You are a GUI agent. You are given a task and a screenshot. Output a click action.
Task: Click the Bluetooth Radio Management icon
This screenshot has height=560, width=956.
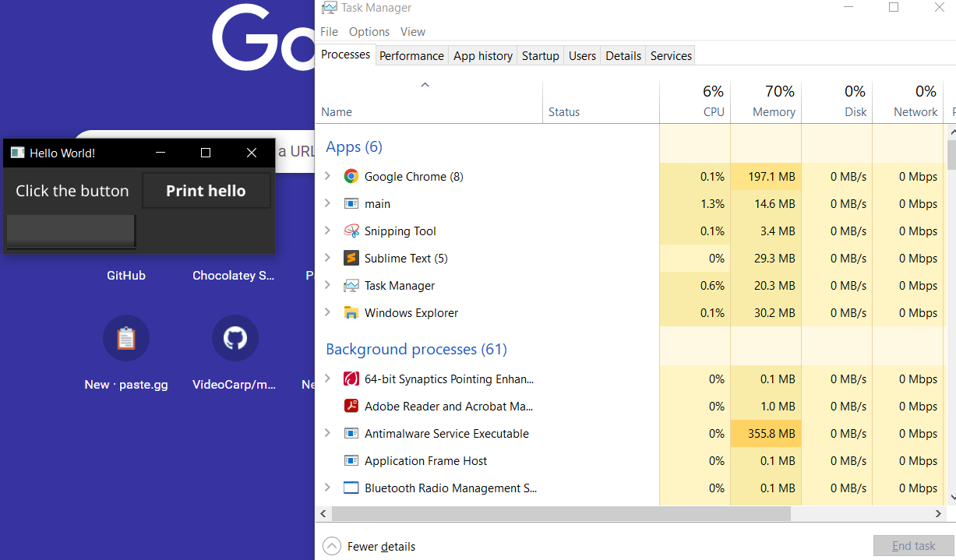351,488
